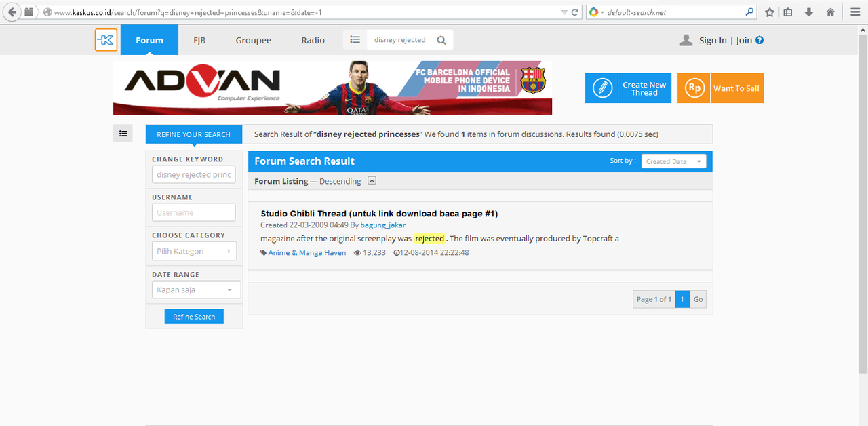The width and height of the screenshot is (868, 426).
Task: Click the magnifier in the browser search box
Action: pos(749,12)
